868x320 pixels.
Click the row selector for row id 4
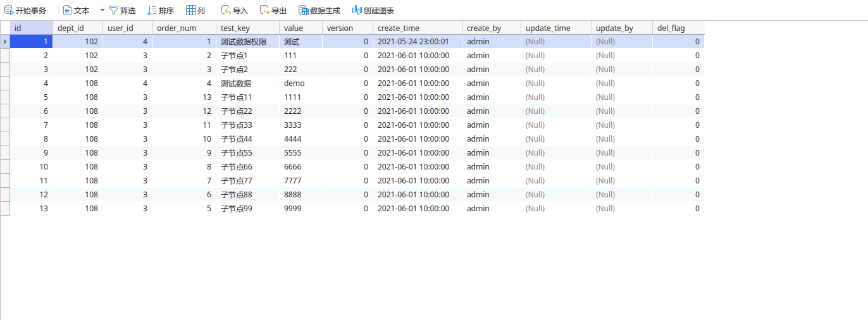pos(5,83)
